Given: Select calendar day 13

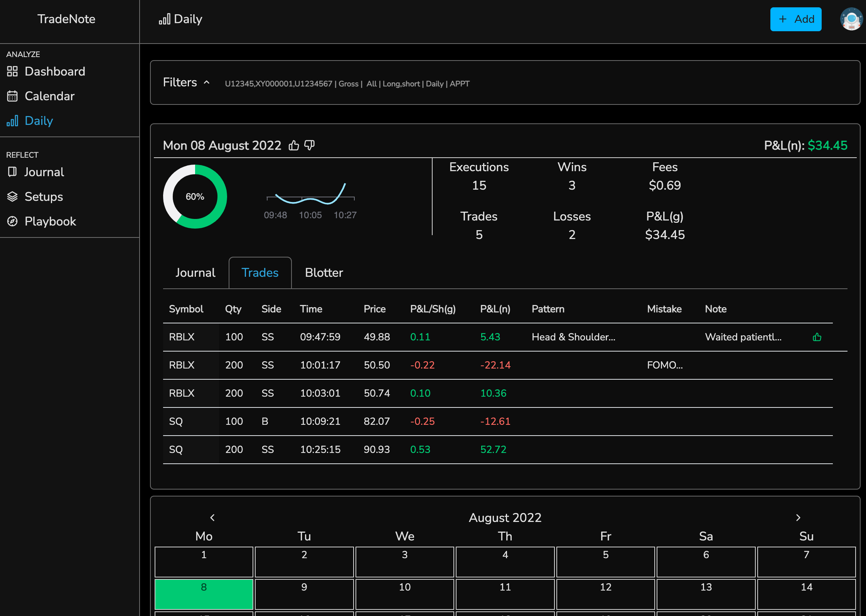Looking at the screenshot, I should tap(706, 594).
